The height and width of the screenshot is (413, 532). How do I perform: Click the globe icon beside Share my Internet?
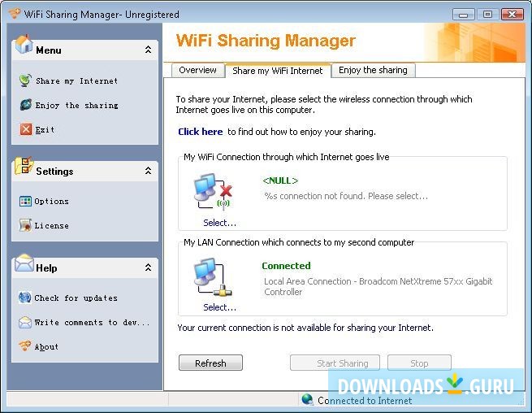coord(25,80)
